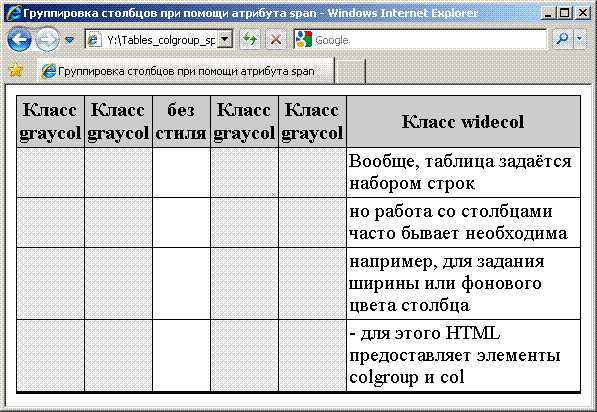Click the address bar with Y:\Tables_colgroup path
Screen dimensions: 597x412
(x=159, y=39)
